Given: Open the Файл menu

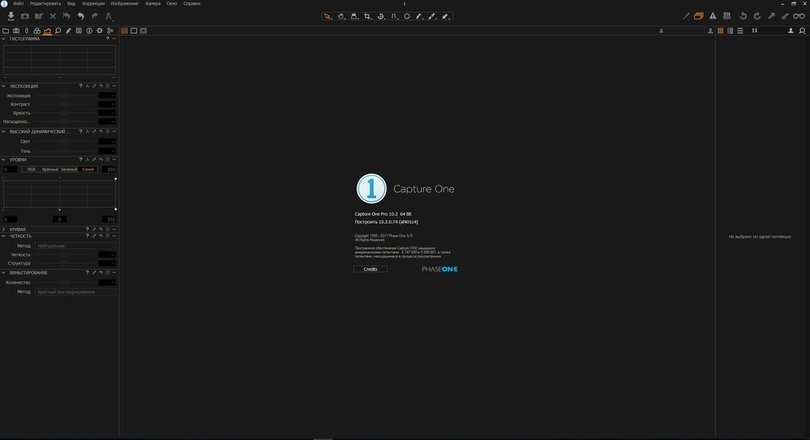Looking at the screenshot, I should [18, 4].
